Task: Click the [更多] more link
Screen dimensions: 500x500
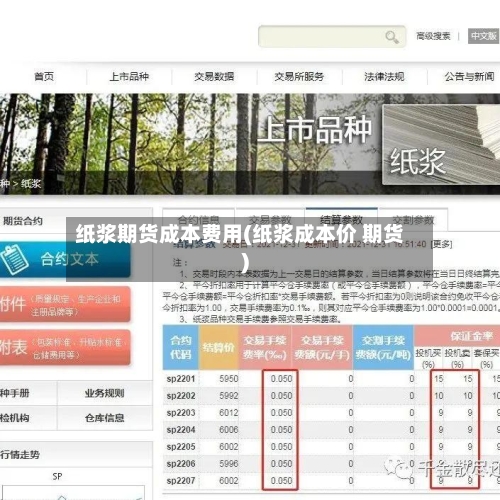Action: pyautogui.click(x=442, y=244)
